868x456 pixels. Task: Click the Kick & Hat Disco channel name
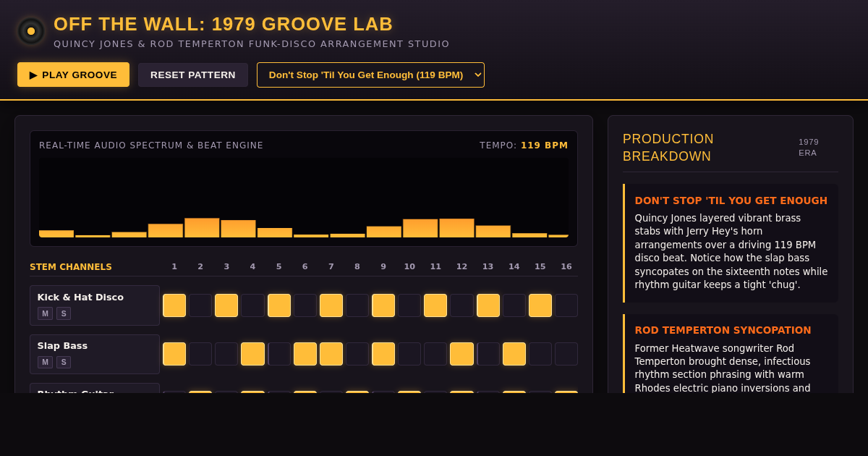(80, 297)
